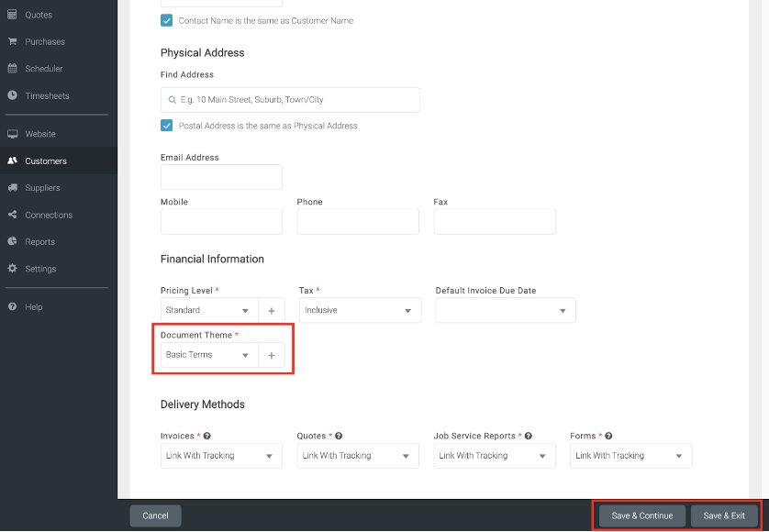Viewport: 769px width, 532px height.
Task: Click the Save & Exit button
Action: tap(724, 515)
